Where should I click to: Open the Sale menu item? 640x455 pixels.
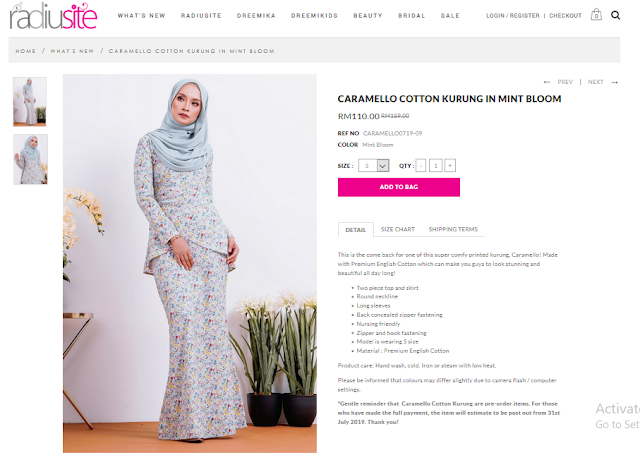450,16
